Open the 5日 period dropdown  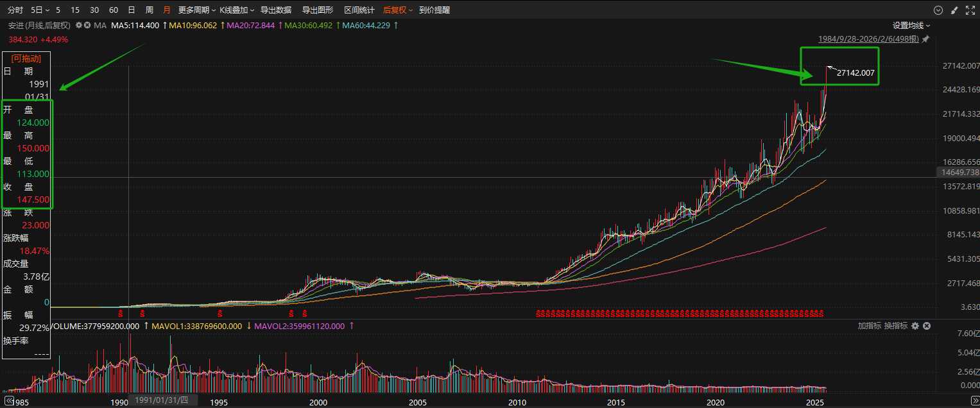[39, 10]
